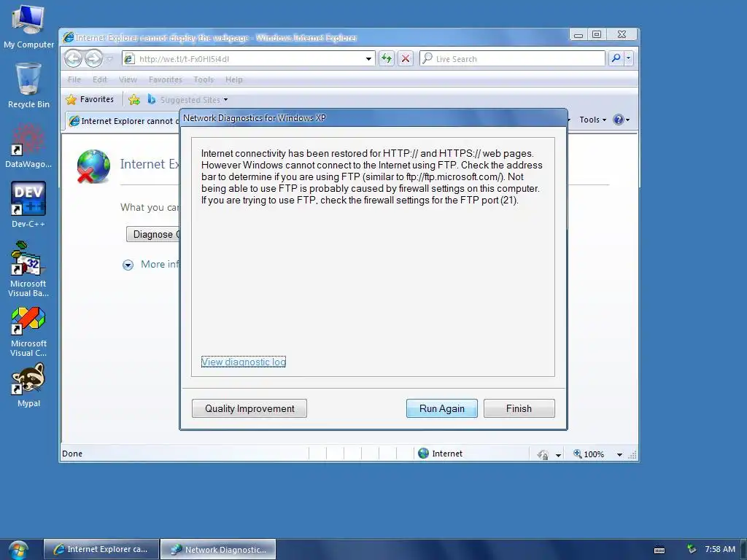This screenshot has width=747, height=560.
Task: Open recent pages dropdown arrow
Action: (110, 59)
